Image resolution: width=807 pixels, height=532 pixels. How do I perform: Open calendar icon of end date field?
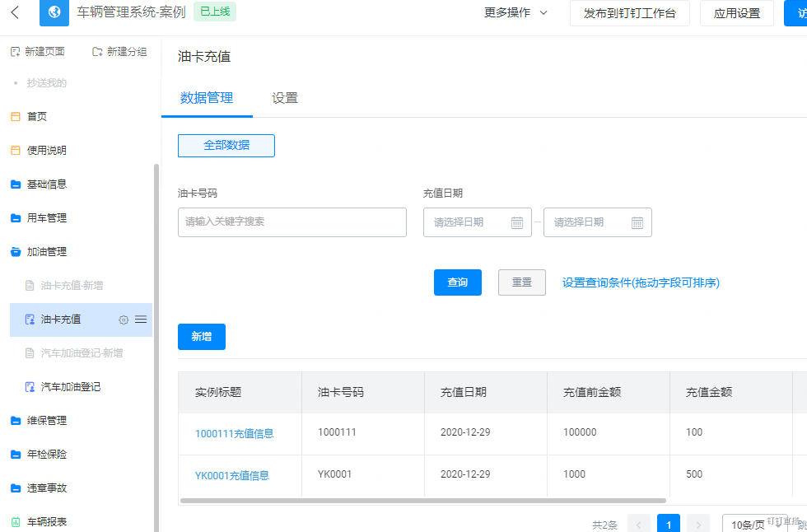637,223
